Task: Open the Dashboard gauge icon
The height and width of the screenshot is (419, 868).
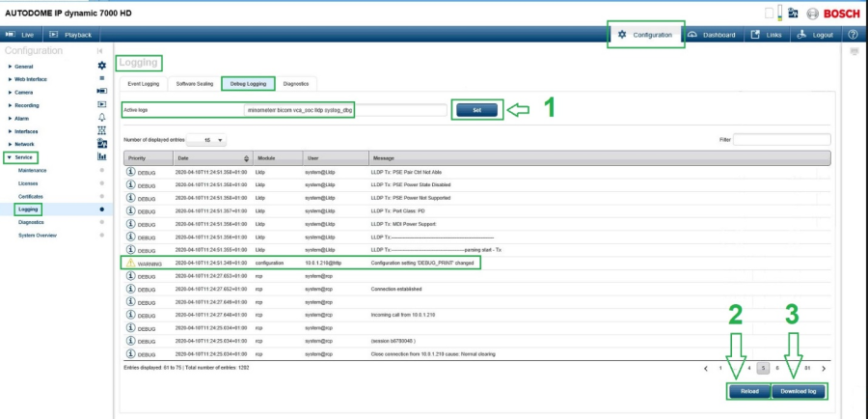Action: [692, 35]
